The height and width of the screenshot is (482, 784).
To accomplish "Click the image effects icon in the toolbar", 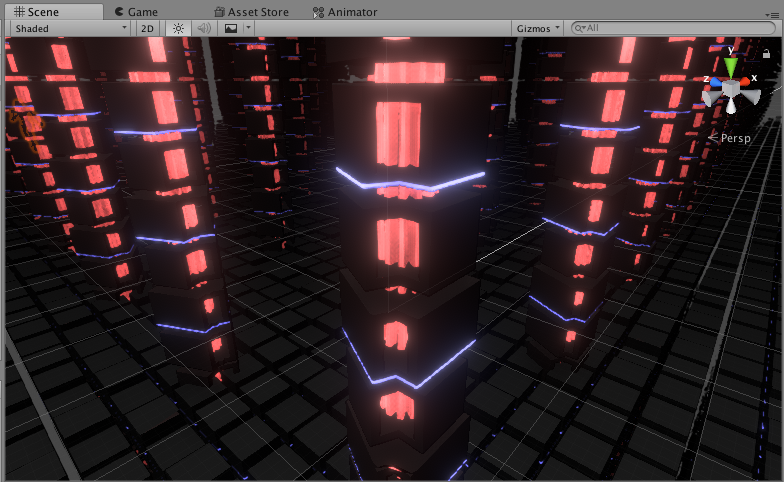I will coord(231,29).
